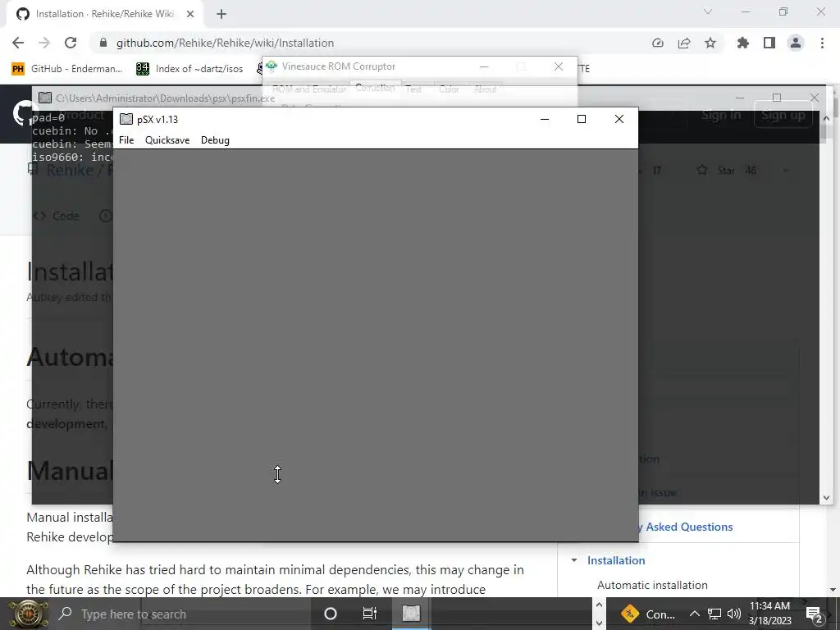Click the taskbar search box

[185, 614]
